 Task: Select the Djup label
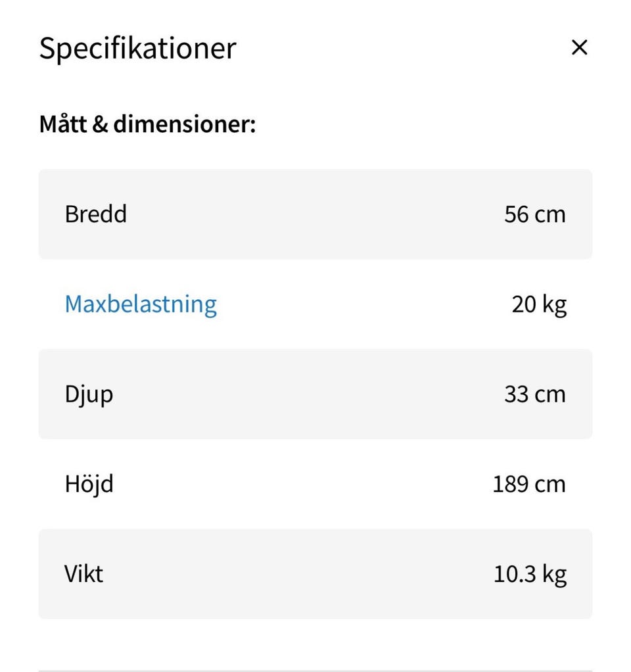click(89, 395)
